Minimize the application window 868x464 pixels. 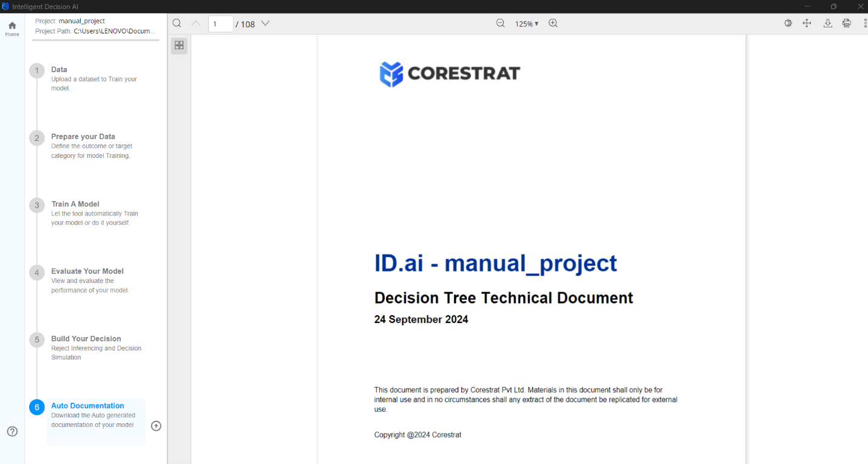click(x=807, y=6)
